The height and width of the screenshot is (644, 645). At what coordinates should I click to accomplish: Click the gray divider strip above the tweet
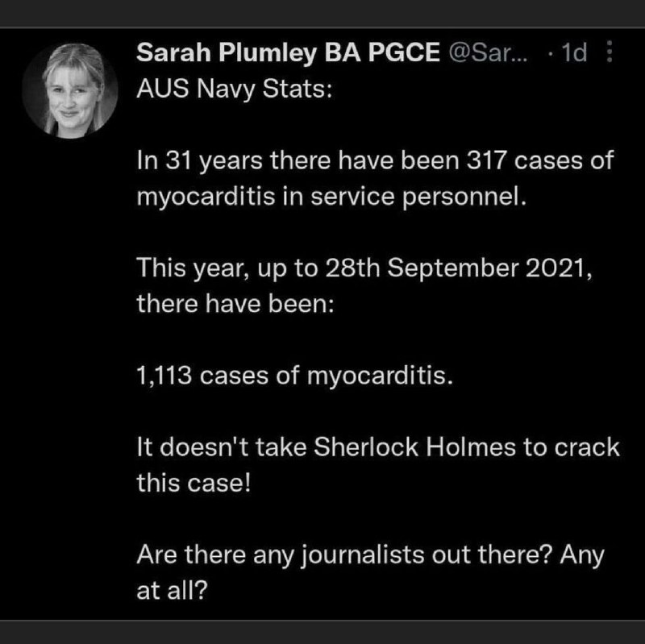click(322, 10)
